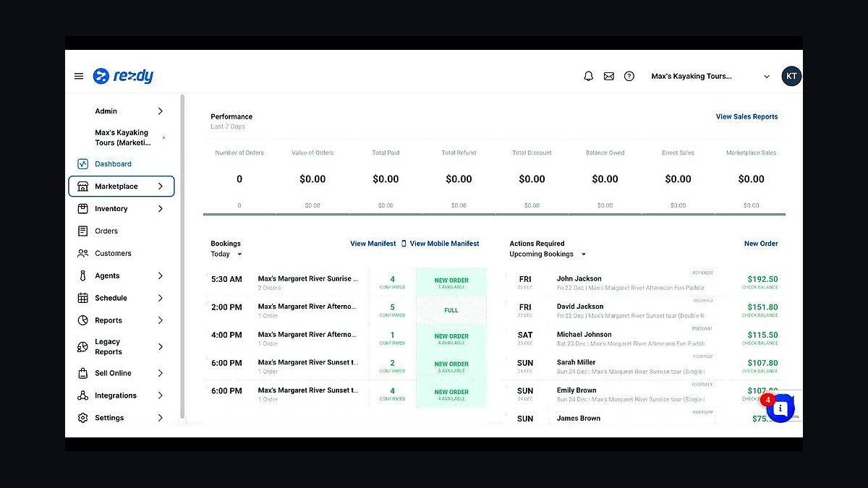The height and width of the screenshot is (488, 868).
Task: Open the Bookings Today dropdown
Action: [226, 254]
